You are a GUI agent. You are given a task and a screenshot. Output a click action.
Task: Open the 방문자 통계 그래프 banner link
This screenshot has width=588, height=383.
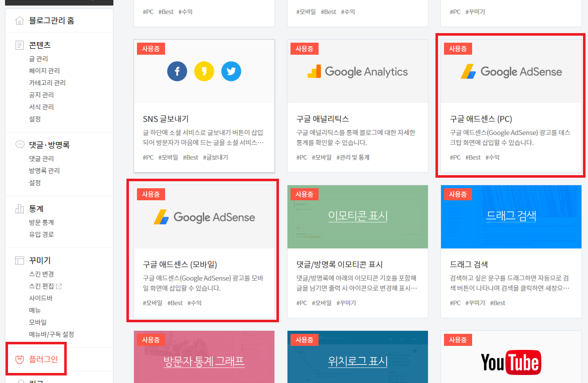204,361
